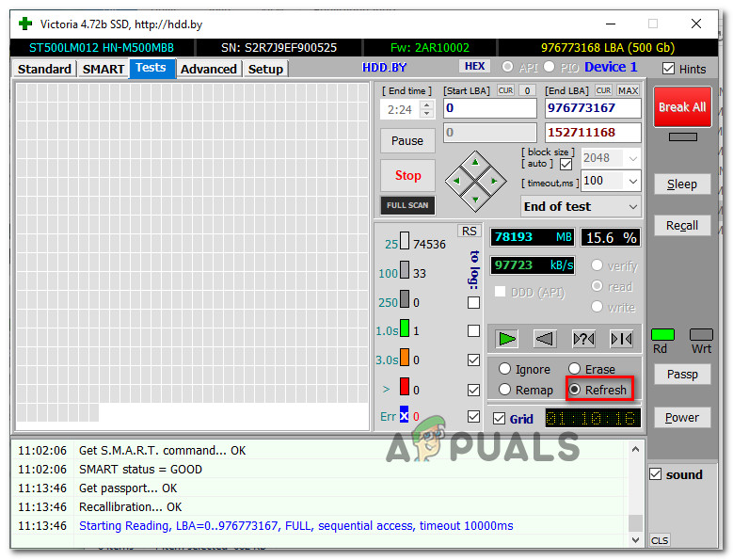733x560 pixels.
Task: Click the Pause button
Action: (407, 140)
